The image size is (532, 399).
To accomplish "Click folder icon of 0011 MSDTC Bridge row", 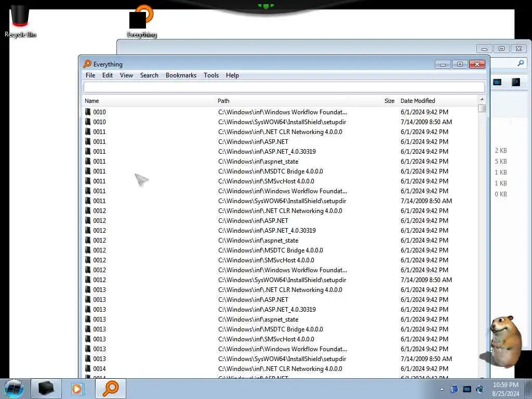I will point(88,171).
